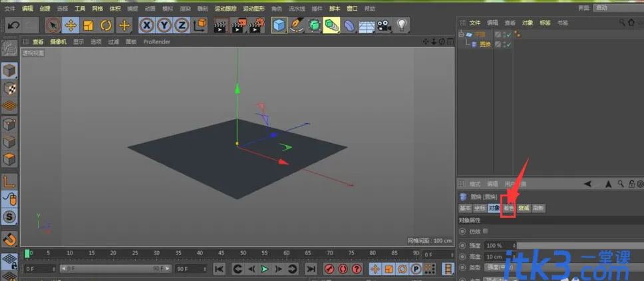
Task: Toggle the 置换 deformer enable checkmark
Action: [510, 45]
